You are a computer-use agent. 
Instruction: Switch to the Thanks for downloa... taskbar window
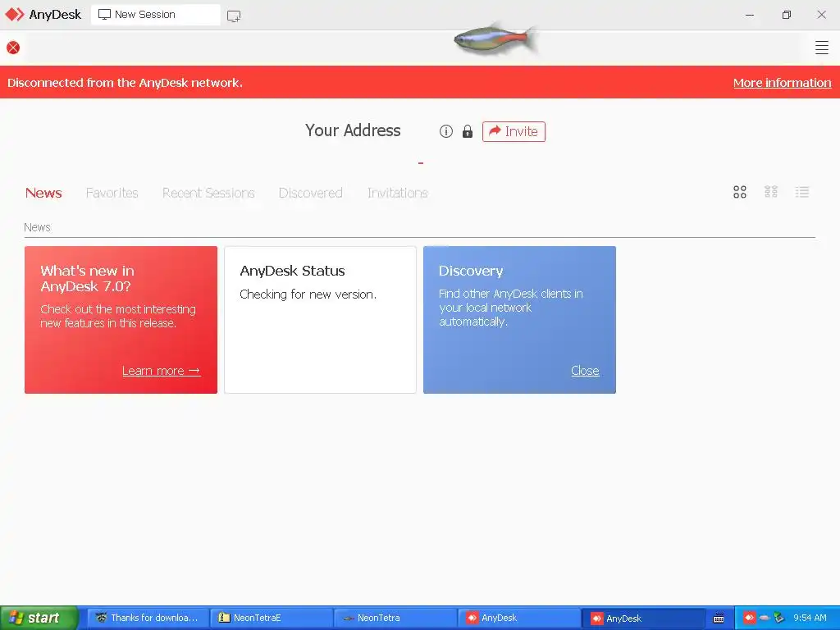pyautogui.click(x=148, y=618)
